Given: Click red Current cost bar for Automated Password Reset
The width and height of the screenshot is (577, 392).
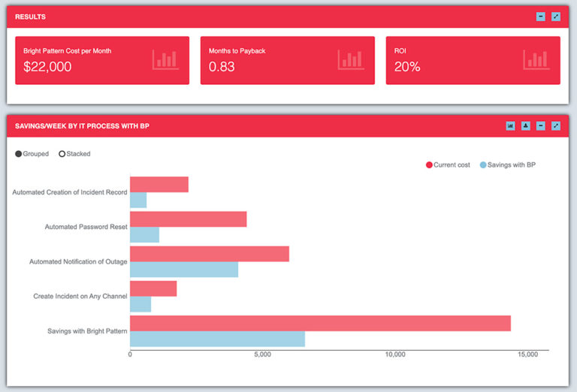Looking at the screenshot, I should [x=189, y=219].
